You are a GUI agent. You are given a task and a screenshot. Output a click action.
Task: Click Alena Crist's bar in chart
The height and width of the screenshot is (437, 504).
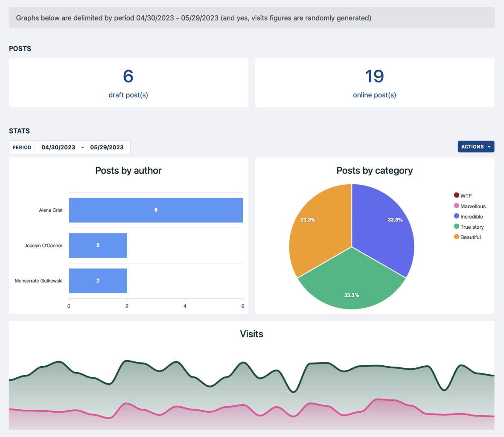156,210
